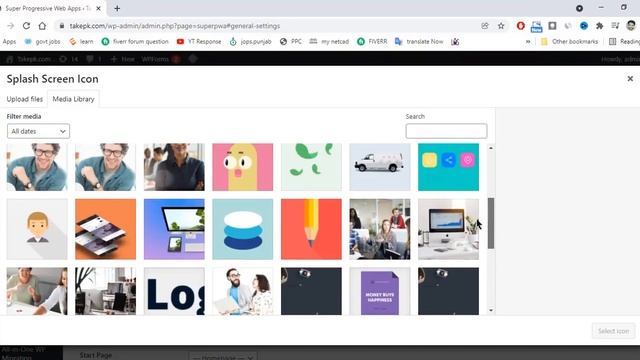Viewport: 640px width, 360px height.
Task: Click the Select Icon button
Action: (x=613, y=331)
